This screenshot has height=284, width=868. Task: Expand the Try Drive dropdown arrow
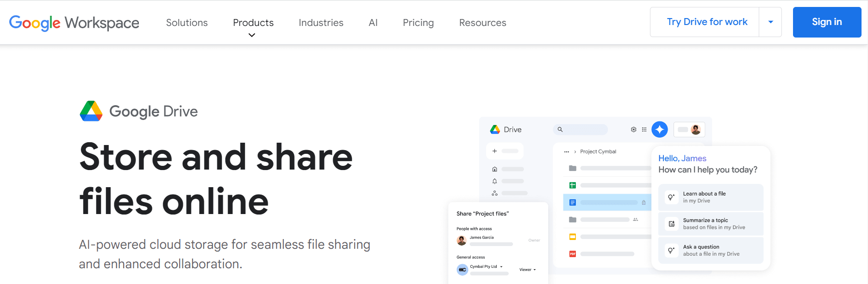coord(771,22)
